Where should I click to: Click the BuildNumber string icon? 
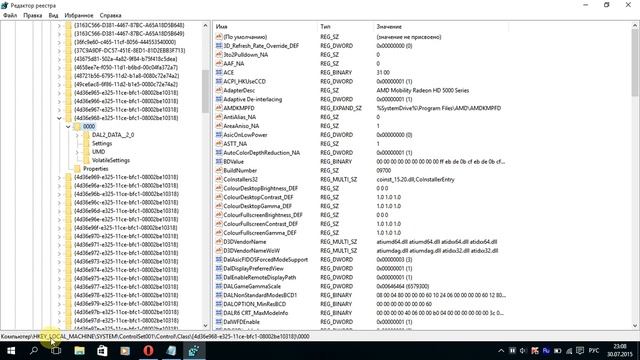pos(219,171)
